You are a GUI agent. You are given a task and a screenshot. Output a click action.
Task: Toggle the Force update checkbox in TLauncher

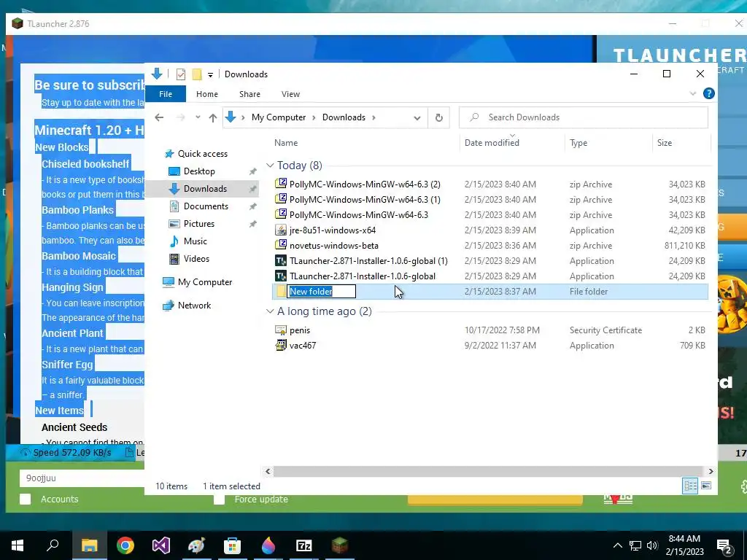(219, 500)
